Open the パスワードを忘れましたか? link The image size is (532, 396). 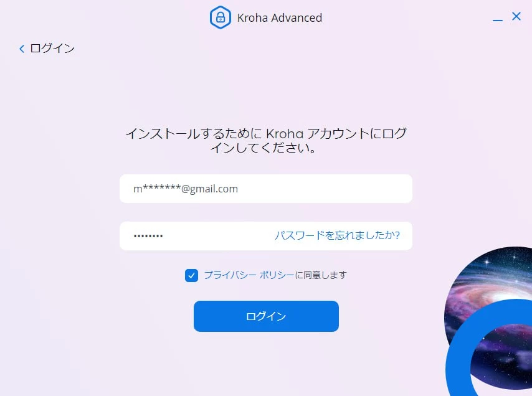pyautogui.click(x=337, y=235)
